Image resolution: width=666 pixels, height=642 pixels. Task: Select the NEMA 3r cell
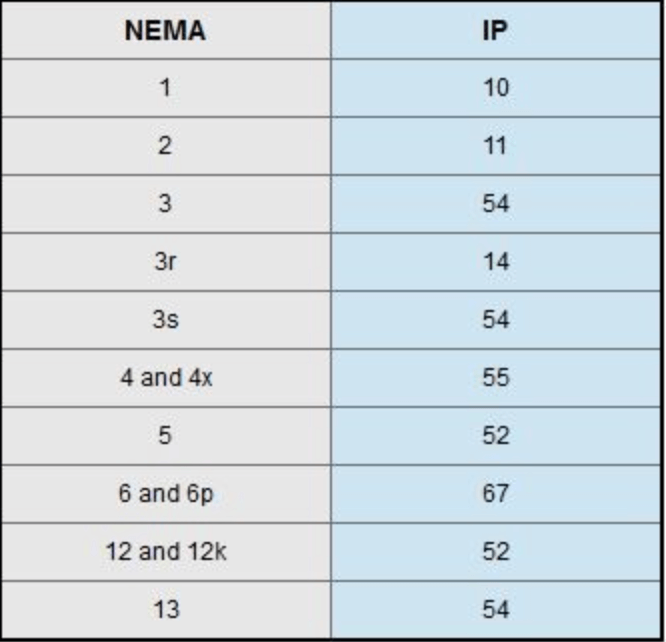point(165,262)
